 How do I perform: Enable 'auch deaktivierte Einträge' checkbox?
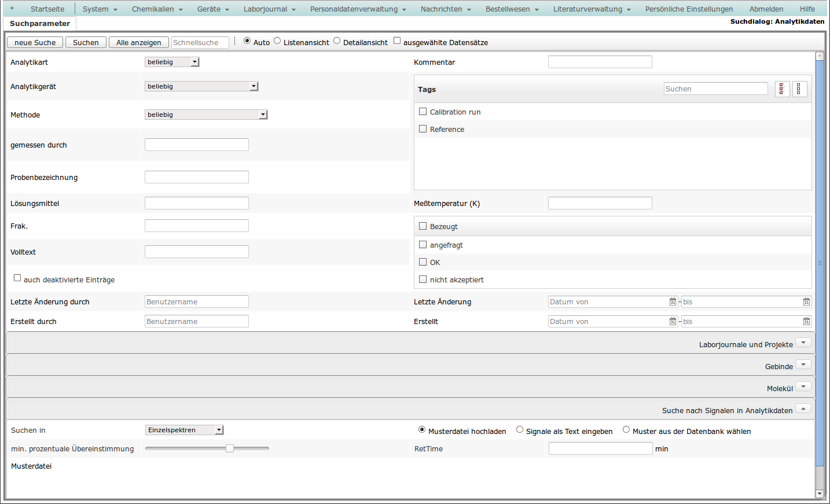tap(17, 278)
